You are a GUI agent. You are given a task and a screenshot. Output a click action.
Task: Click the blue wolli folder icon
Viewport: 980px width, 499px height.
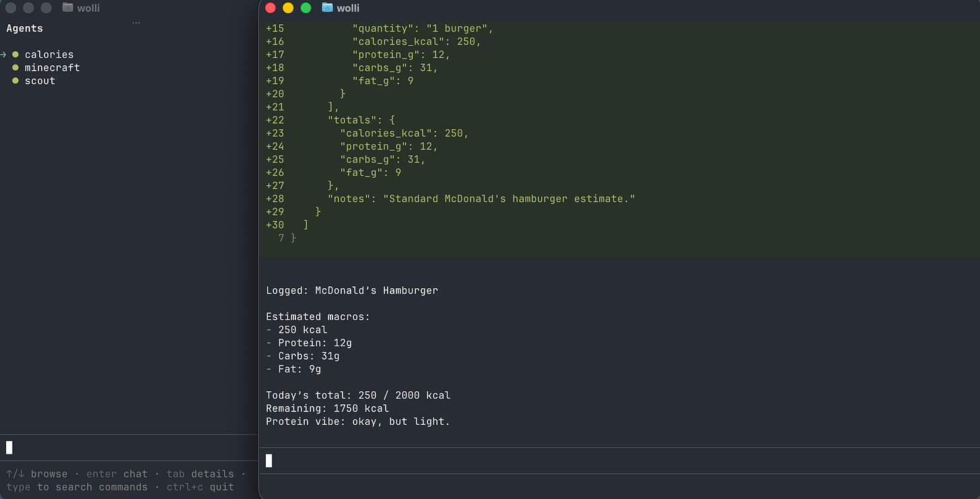(328, 8)
